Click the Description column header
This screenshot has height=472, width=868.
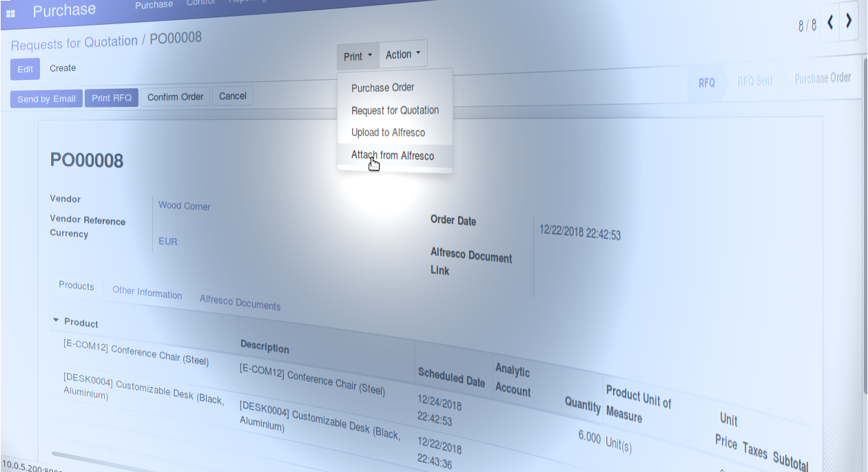click(x=265, y=347)
